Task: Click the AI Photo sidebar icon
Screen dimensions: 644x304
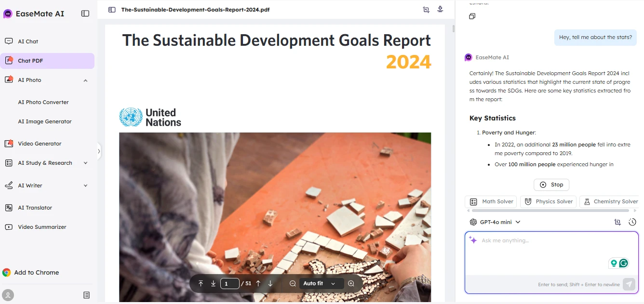Action: pyautogui.click(x=9, y=79)
